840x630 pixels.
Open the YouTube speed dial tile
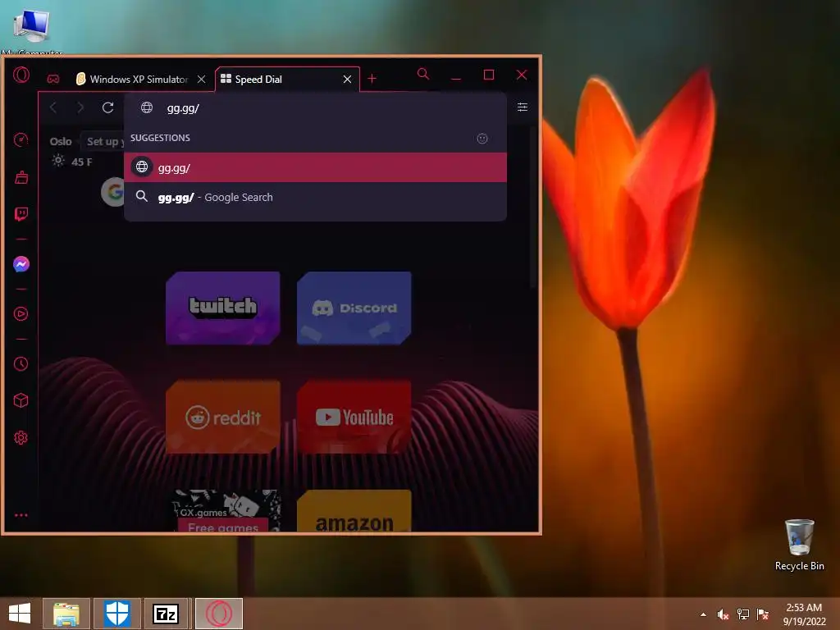click(x=354, y=417)
